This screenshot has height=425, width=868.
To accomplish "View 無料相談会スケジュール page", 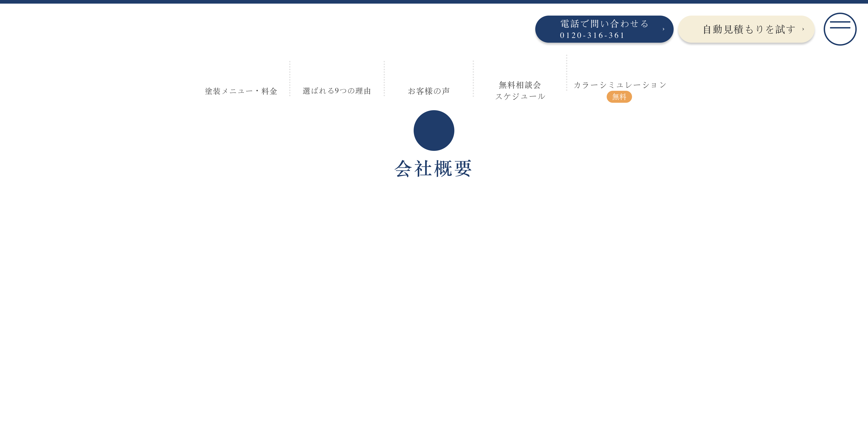I will click(x=520, y=91).
